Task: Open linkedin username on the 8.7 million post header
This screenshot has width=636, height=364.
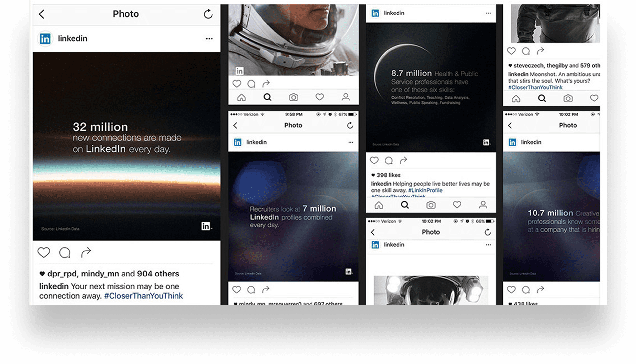Action: (394, 13)
